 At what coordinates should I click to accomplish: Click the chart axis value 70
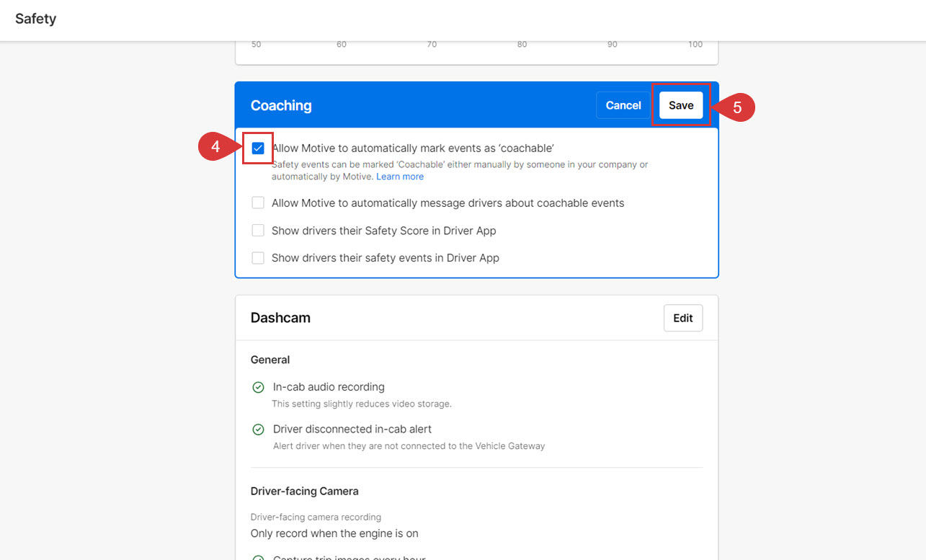click(432, 45)
